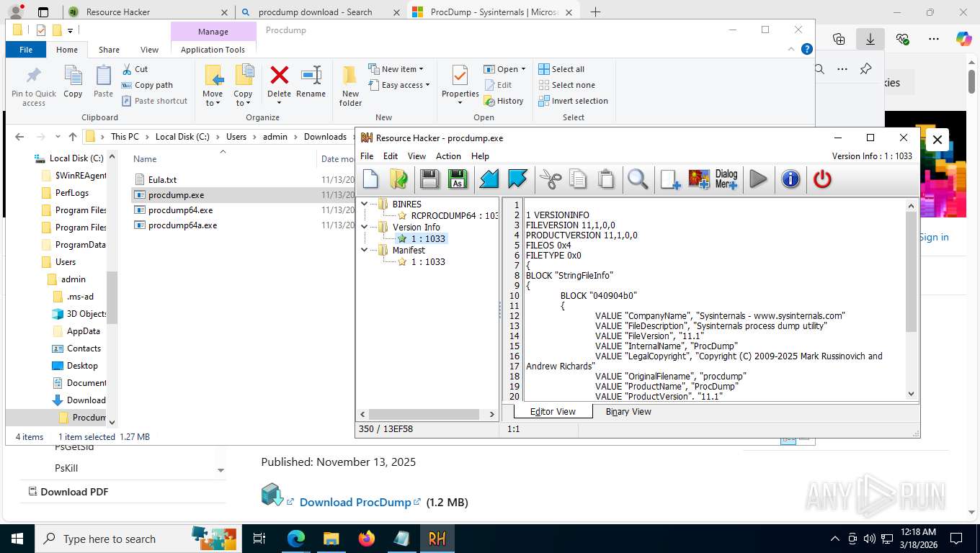Open the Edge Downloads icon
The height and width of the screenshot is (553, 980).
coord(870,39)
